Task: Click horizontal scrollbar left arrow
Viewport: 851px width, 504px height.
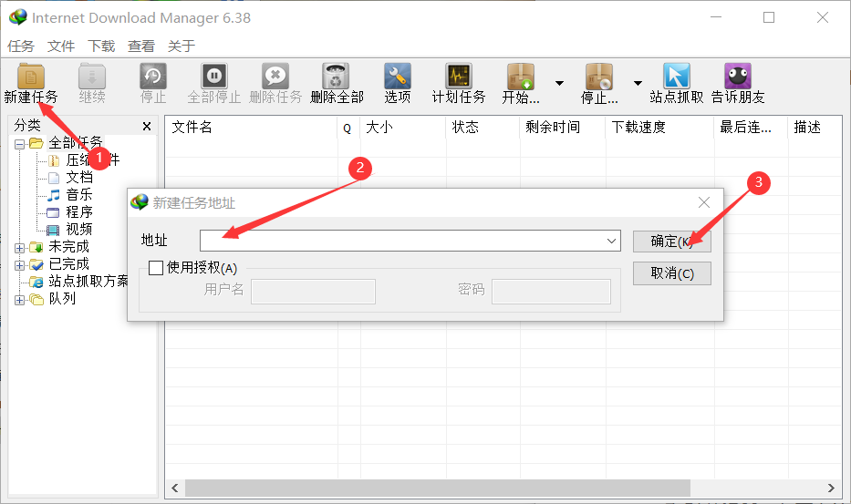Action: [175, 489]
